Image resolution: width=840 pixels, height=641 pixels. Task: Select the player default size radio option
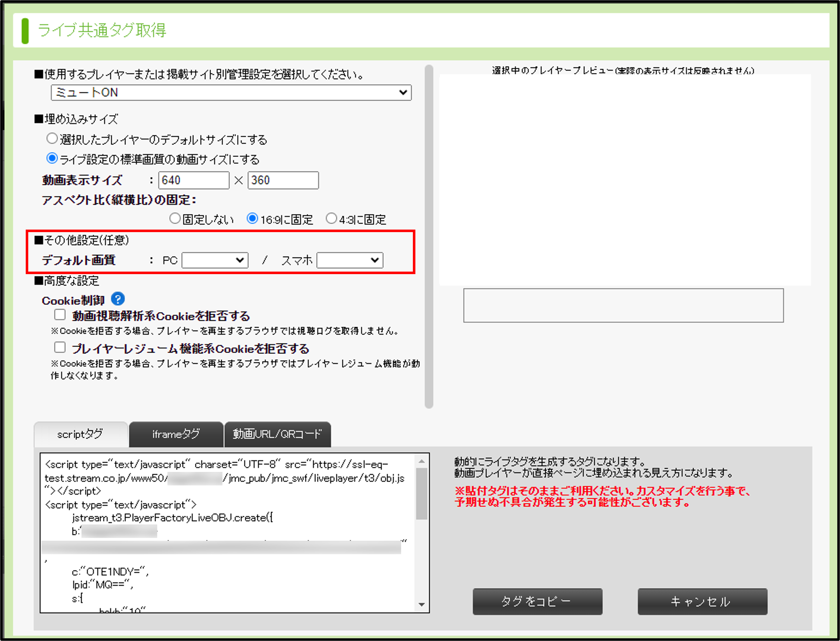(x=52, y=139)
